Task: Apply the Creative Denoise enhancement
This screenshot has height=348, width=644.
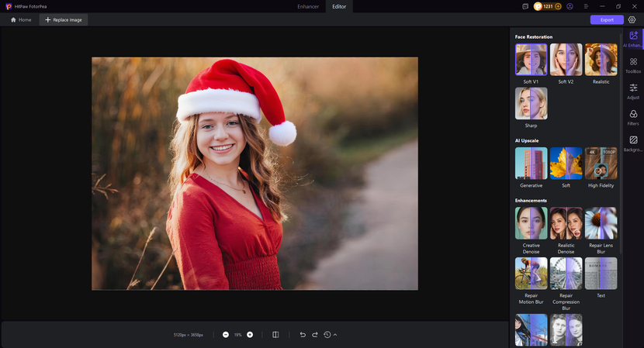Action: [531, 223]
